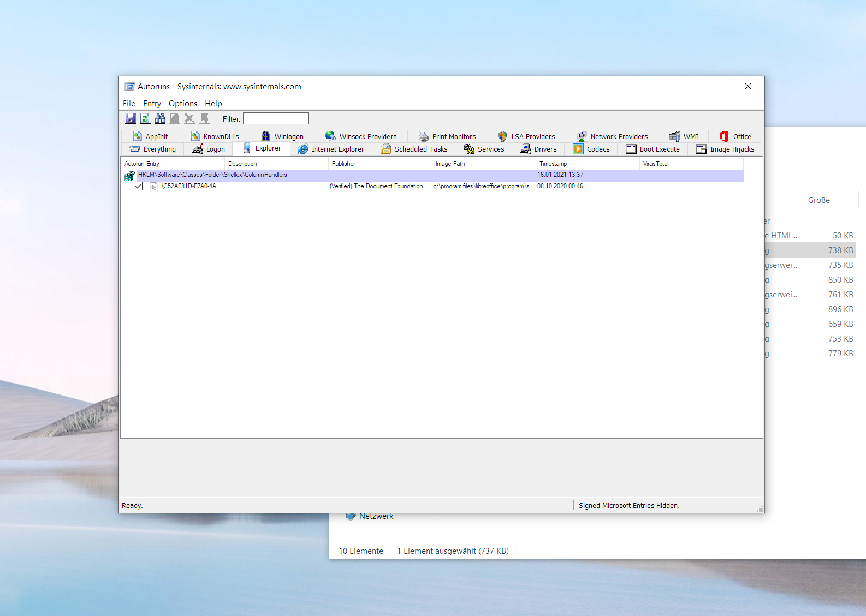Select the 738 KB file row in the Explorer window
The height and width of the screenshot is (616, 866).
(x=810, y=250)
